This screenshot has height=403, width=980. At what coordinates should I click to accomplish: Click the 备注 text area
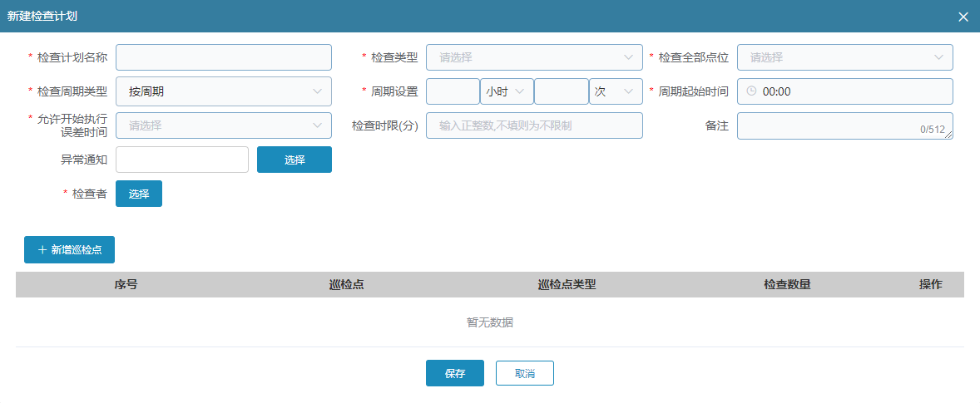coord(845,126)
